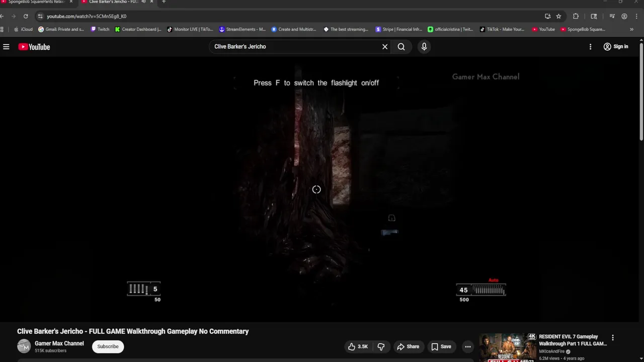Screen dimensions: 644x362
Task: Click the magnifier search button
Action: coord(401,47)
